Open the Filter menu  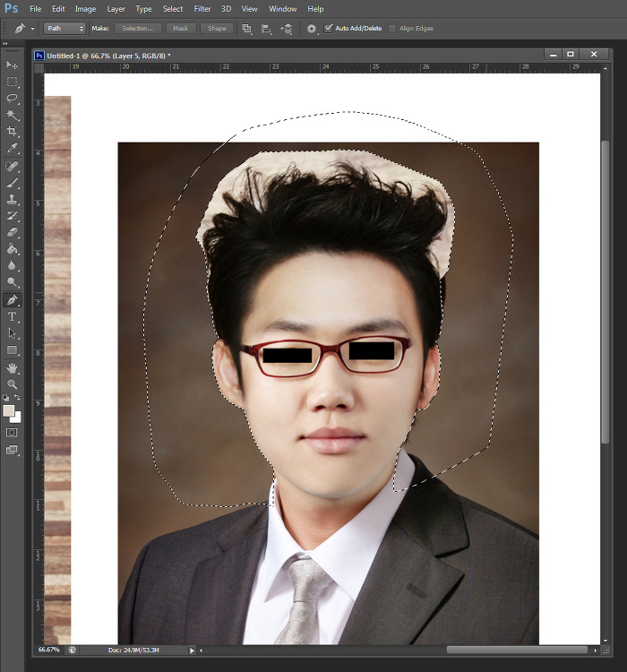[x=202, y=9]
